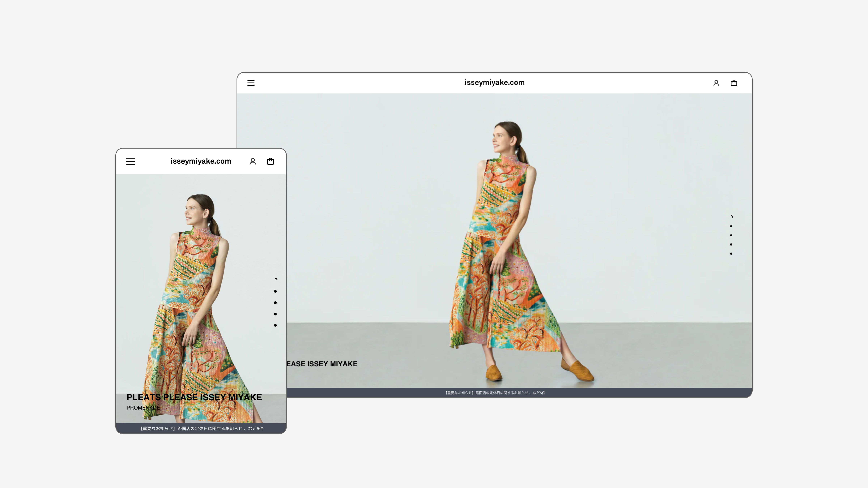The width and height of the screenshot is (868, 488).
Task: Select third slide dot in mobile view
Action: 275,303
